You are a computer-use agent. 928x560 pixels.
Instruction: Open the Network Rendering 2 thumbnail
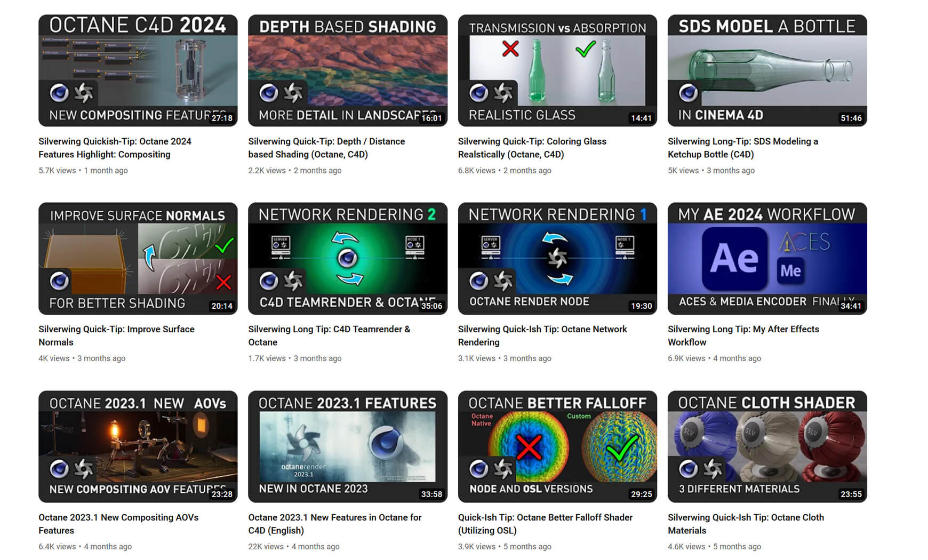click(x=348, y=259)
